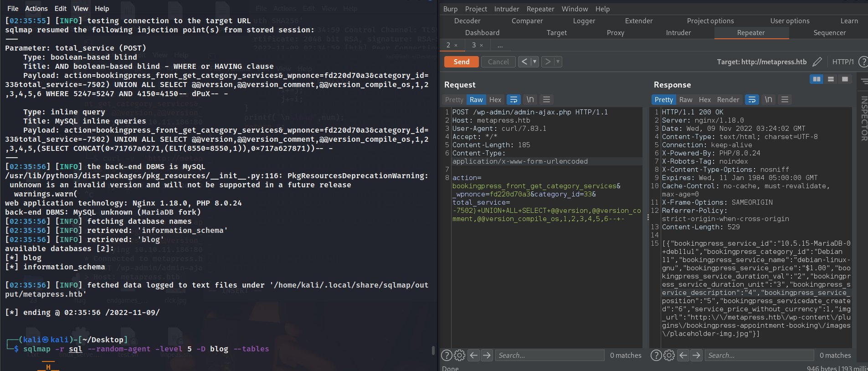Switch response view to Render
Screen dimensions: 868x371
pyautogui.click(x=728, y=100)
